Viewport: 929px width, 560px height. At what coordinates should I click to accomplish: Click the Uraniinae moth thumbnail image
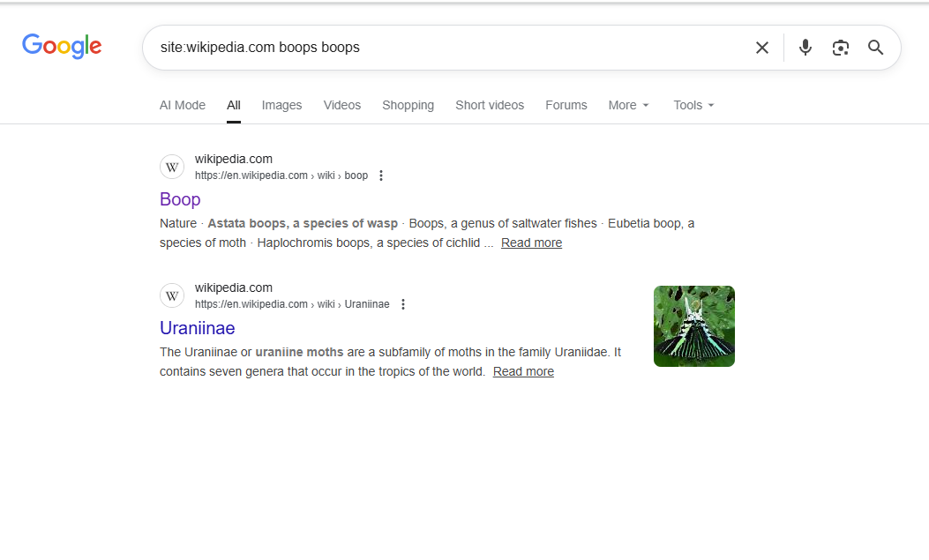click(693, 326)
